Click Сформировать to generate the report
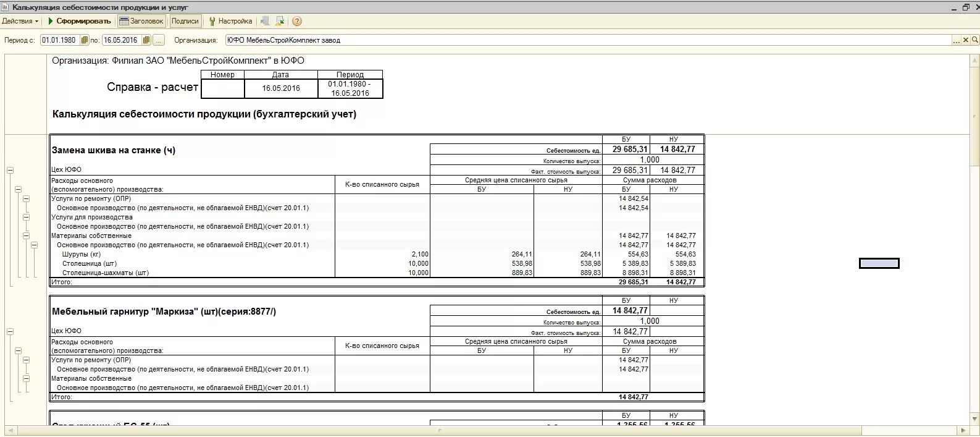The height and width of the screenshot is (437, 980). [79, 21]
